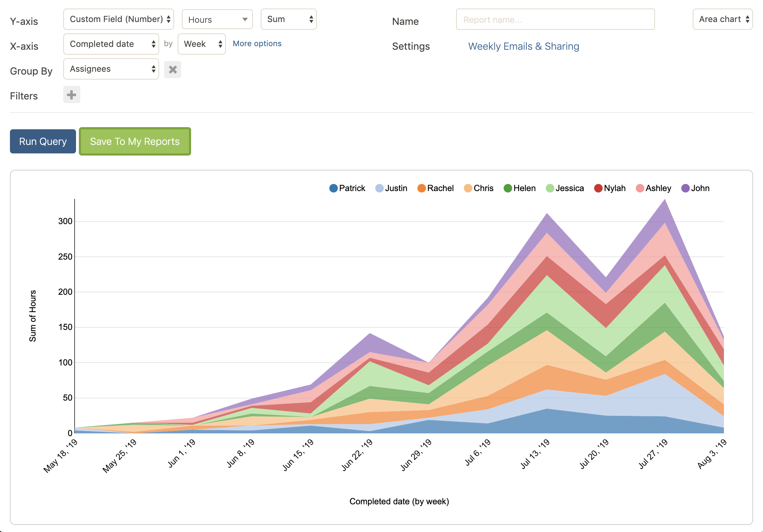Toggle the Patrick series in the legend
763x532 pixels.
coord(347,188)
